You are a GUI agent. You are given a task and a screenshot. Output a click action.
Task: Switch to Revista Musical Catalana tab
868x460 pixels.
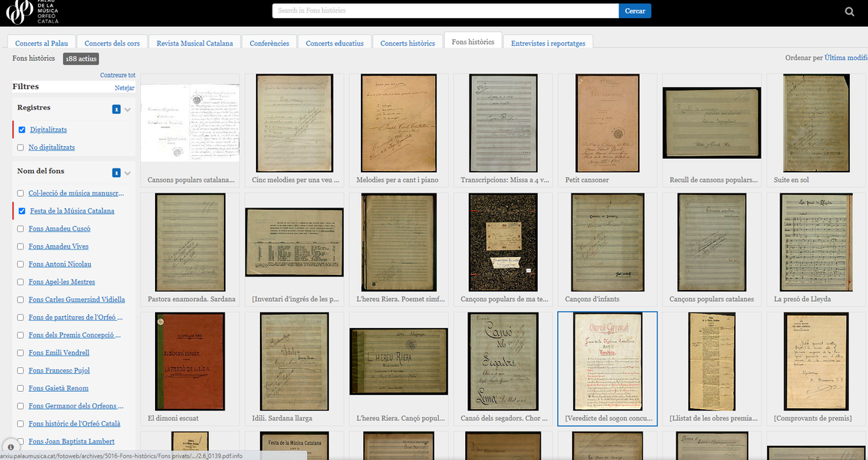(x=195, y=43)
